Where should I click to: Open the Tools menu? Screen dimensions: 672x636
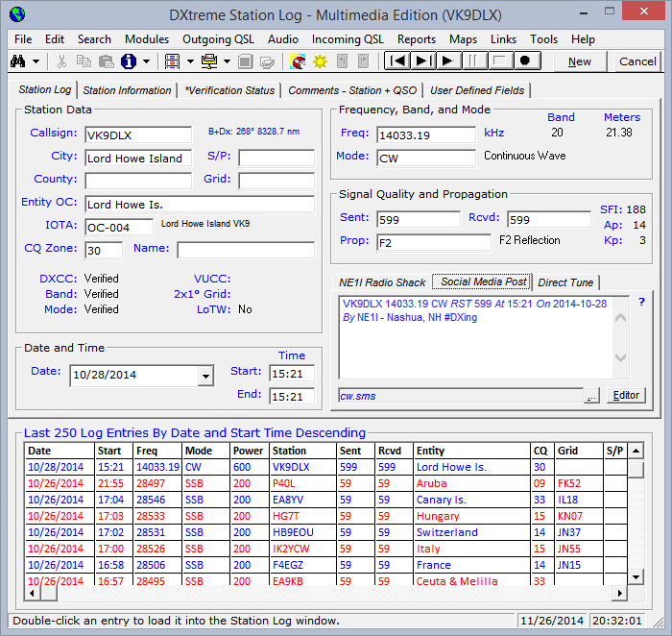pyautogui.click(x=543, y=39)
